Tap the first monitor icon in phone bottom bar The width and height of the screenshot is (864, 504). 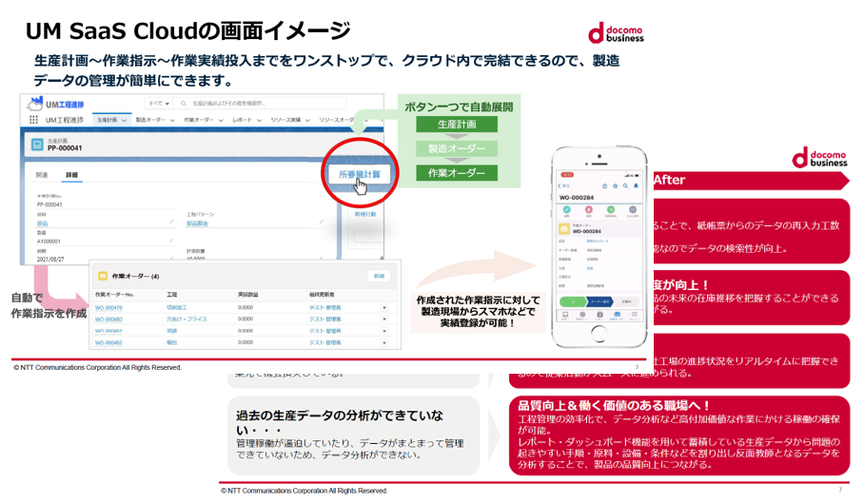click(x=565, y=315)
